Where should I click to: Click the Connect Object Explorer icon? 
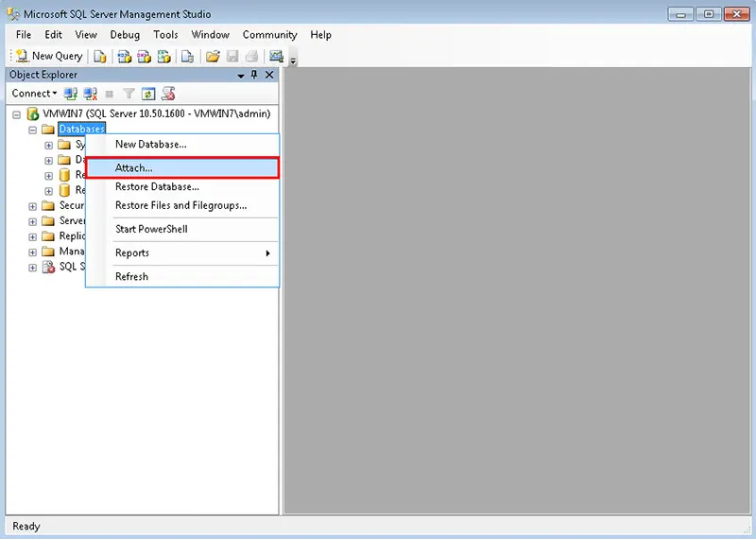pyautogui.click(x=71, y=94)
